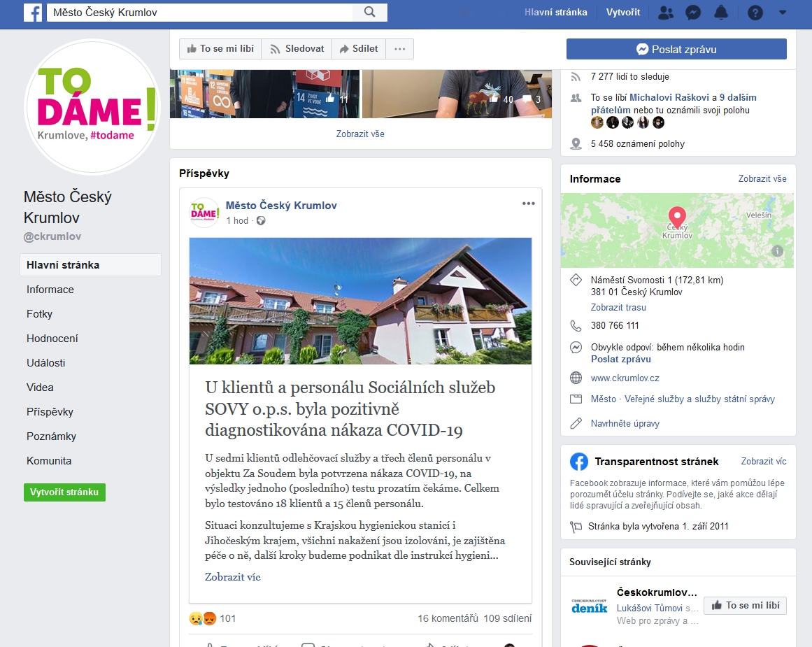Image resolution: width=812 pixels, height=647 pixels.
Task: Click "Zobrazit víc" to expand post
Action: (232, 577)
